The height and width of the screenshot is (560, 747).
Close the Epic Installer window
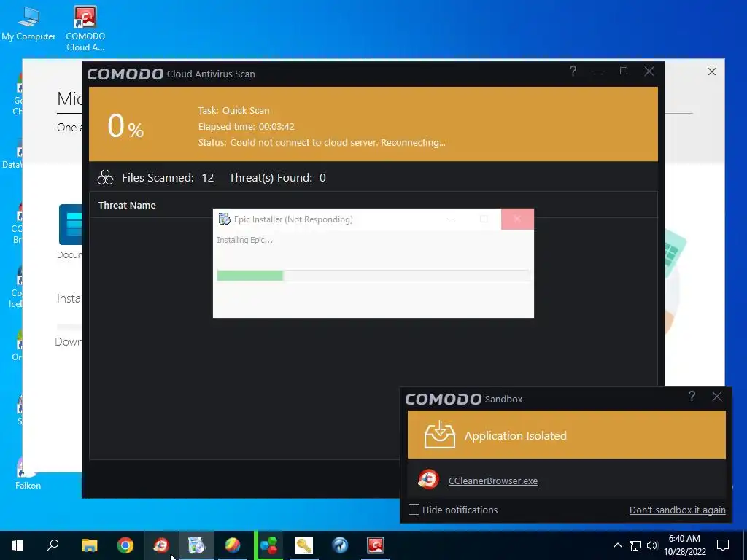click(517, 219)
